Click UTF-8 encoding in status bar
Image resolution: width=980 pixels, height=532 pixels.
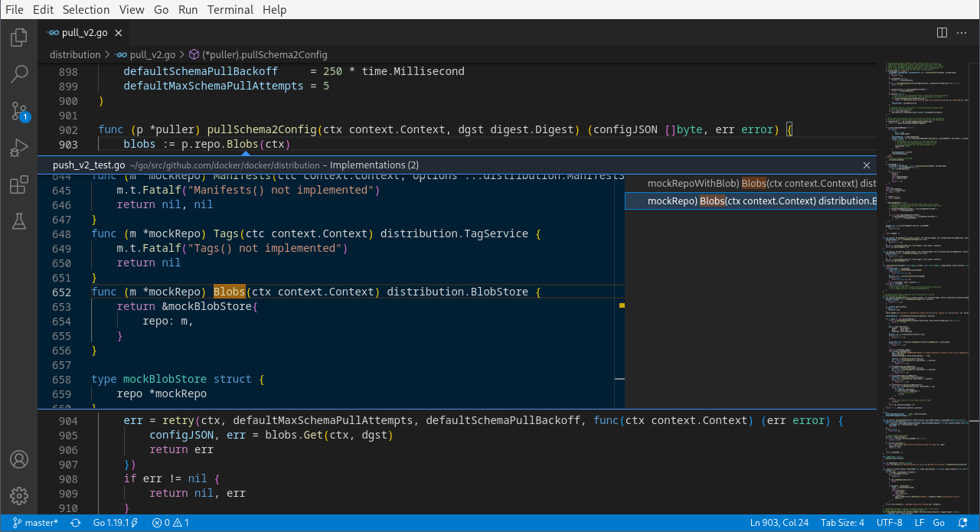(x=890, y=523)
